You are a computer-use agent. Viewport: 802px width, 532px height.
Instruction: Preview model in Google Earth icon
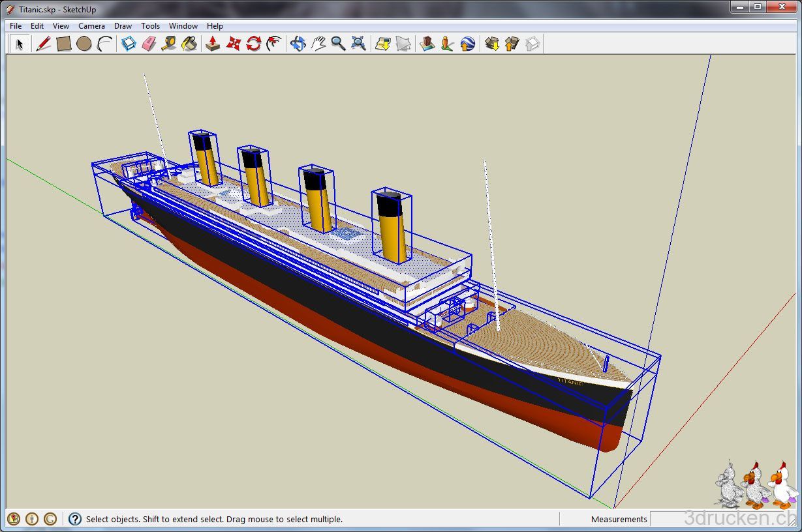click(467, 44)
